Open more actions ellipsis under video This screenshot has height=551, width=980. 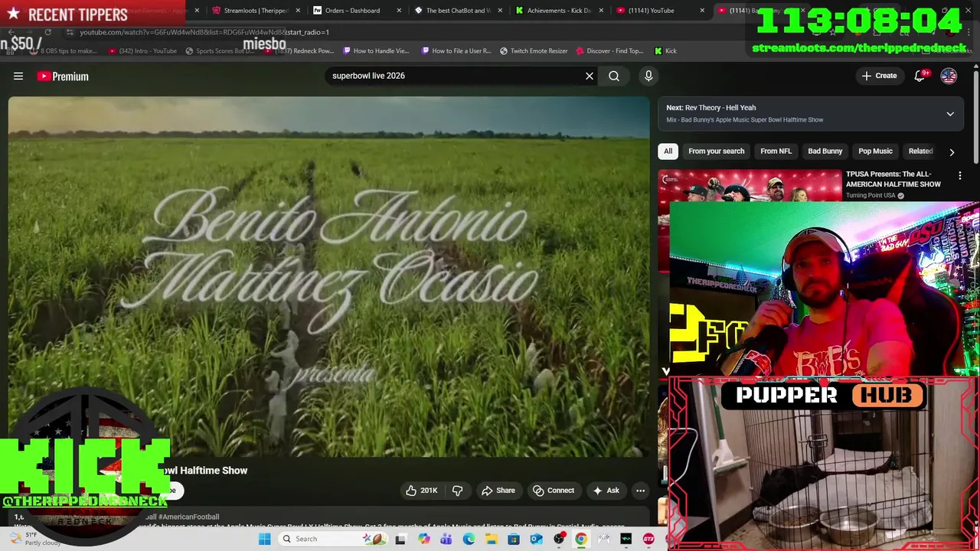point(640,491)
